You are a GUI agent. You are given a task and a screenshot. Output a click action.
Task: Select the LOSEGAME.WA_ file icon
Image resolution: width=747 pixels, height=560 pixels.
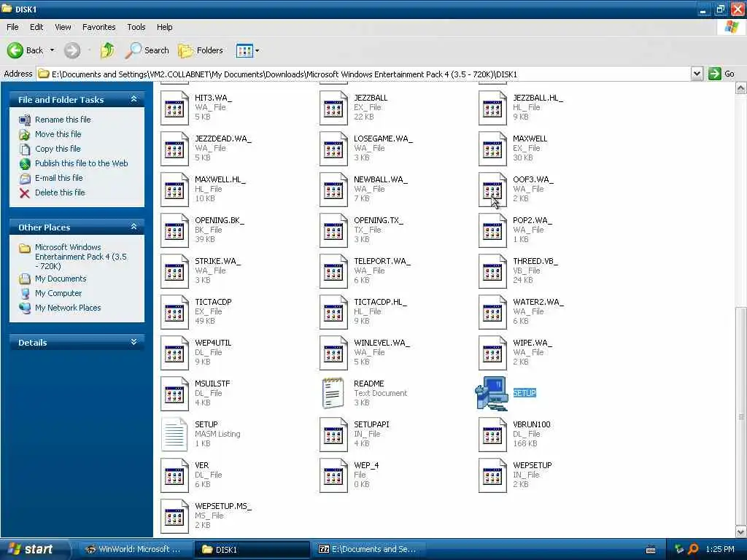click(x=333, y=149)
